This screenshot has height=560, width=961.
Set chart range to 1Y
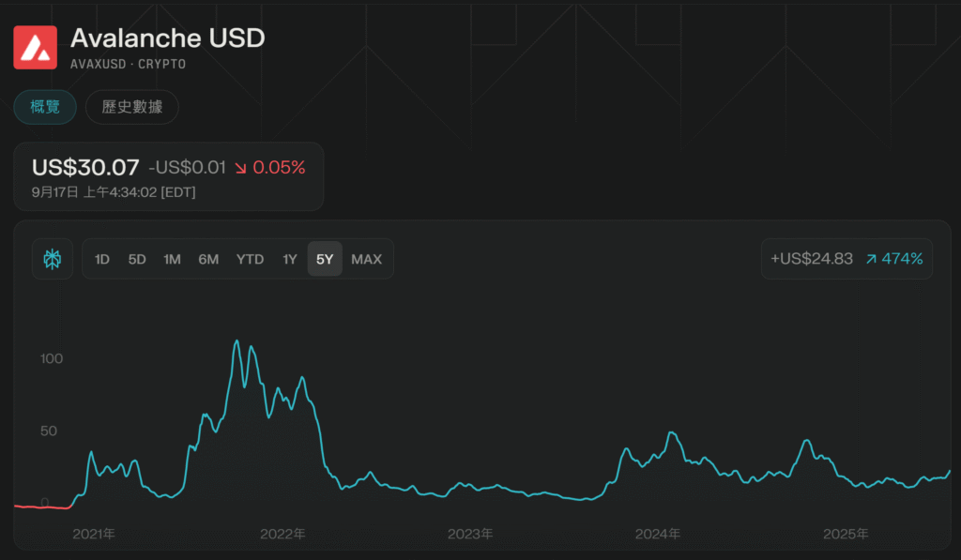tap(290, 259)
